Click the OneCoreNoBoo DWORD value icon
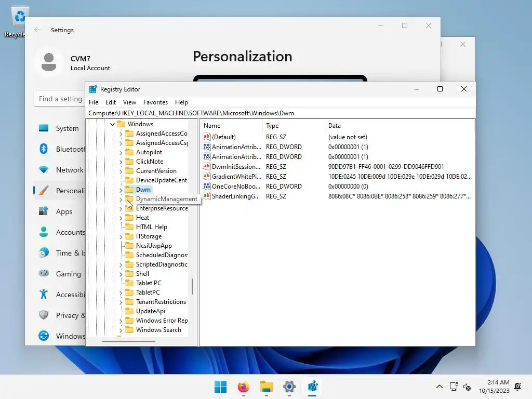The width and height of the screenshot is (532, 399). tap(207, 186)
